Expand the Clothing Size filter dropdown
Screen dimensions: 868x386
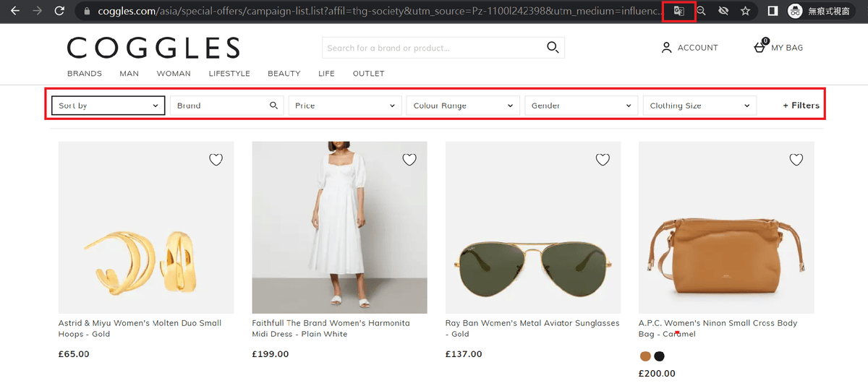(x=699, y=106)
